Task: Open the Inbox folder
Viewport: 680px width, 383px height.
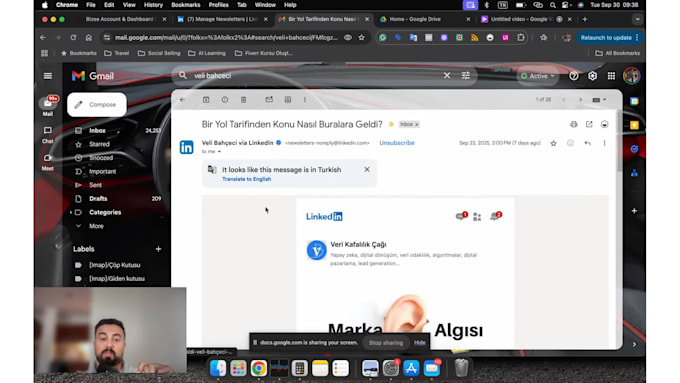Action: click(x=97, y=131)
